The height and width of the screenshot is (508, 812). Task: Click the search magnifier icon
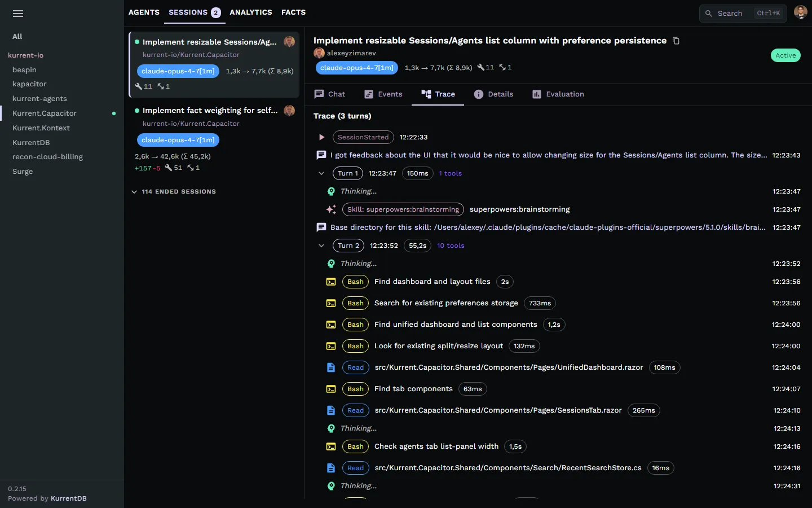point(709,14)
